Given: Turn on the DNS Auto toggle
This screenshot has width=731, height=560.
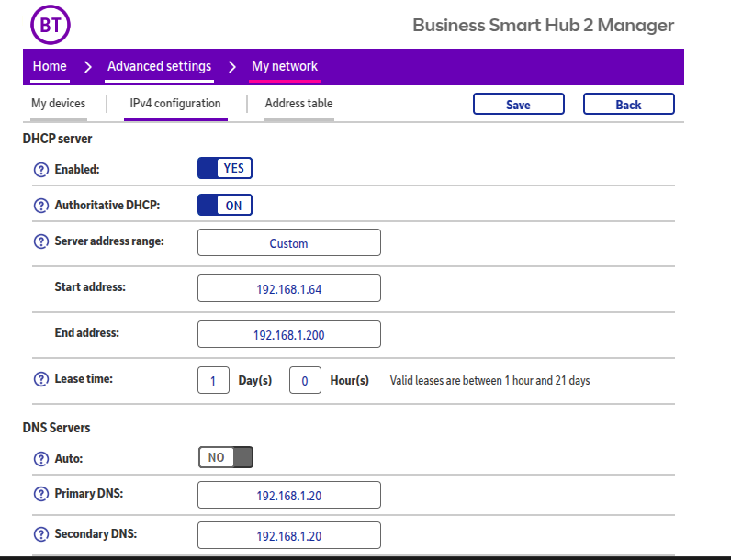Looking at the screenshot, I should coord(226,457).
